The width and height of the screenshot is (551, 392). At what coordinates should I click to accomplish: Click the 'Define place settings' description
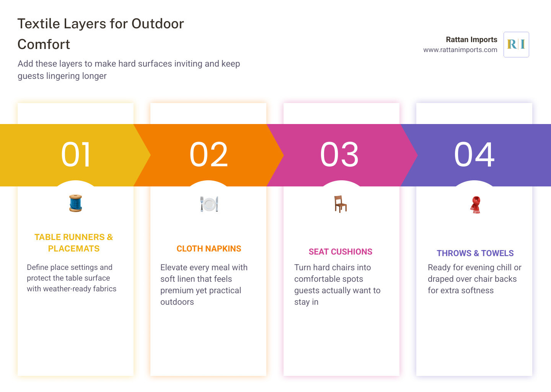click(x=72, y=278)
